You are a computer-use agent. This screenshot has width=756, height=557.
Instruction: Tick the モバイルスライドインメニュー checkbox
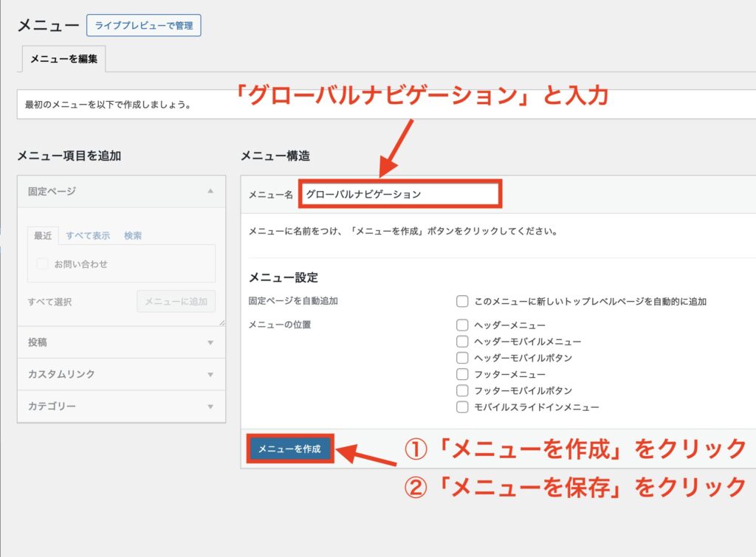pos(462,406)
